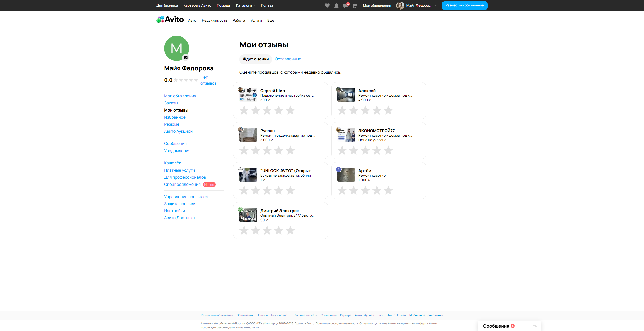Open Спецпредложения link in sidebar
Image resolution: width=644 pixels, height=331 pixels.
click(182, 184)
